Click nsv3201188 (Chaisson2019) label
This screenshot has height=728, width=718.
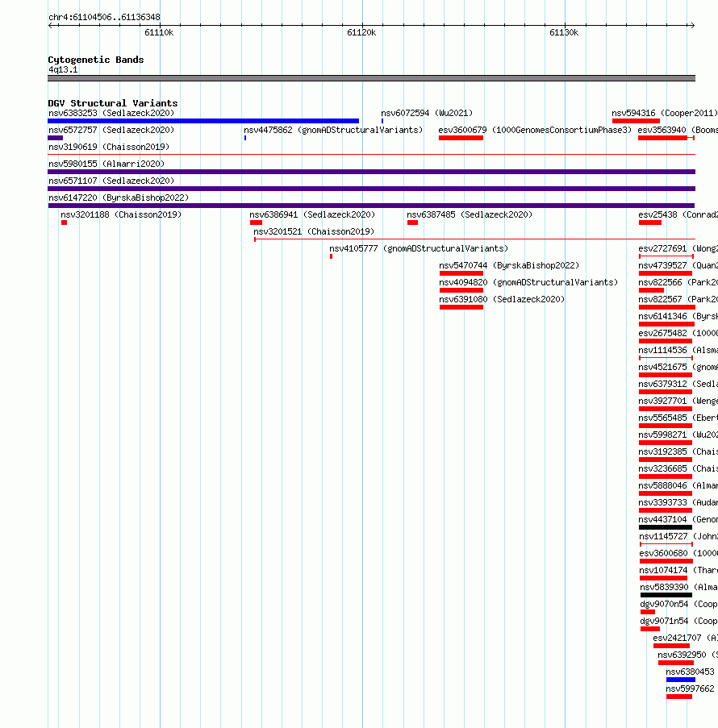click(121, 214)
